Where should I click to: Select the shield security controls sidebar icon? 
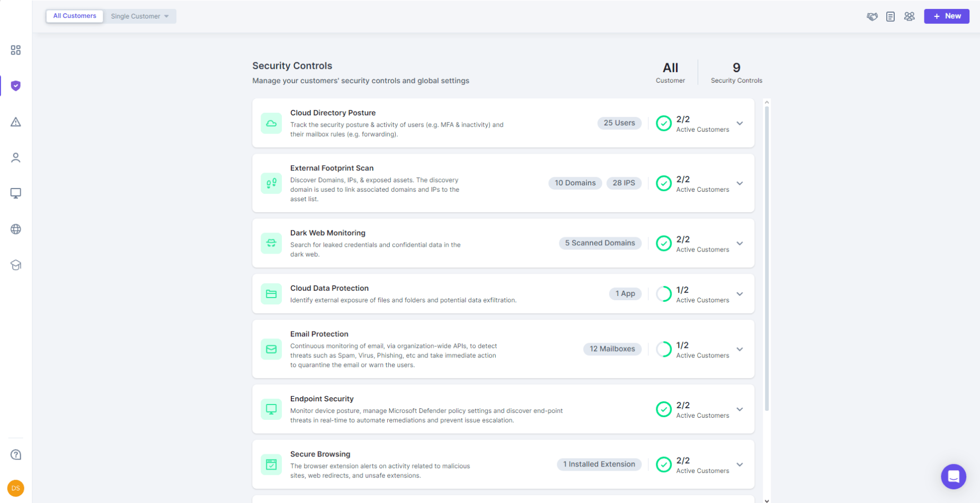[x=16, y=86]
